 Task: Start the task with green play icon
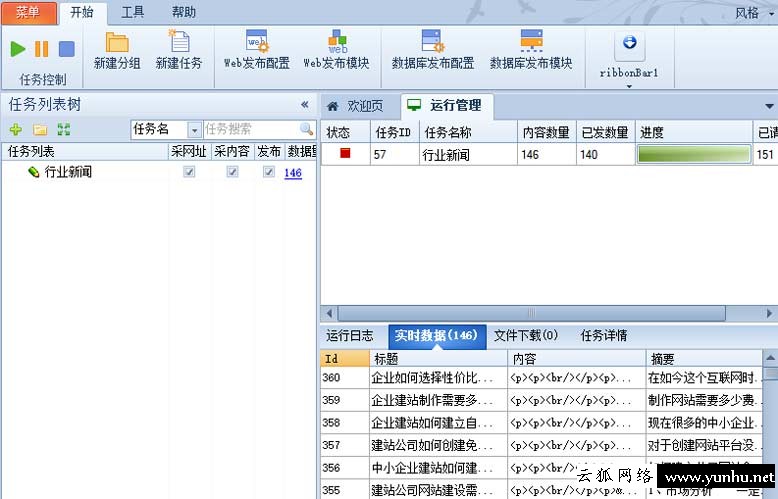18,49
